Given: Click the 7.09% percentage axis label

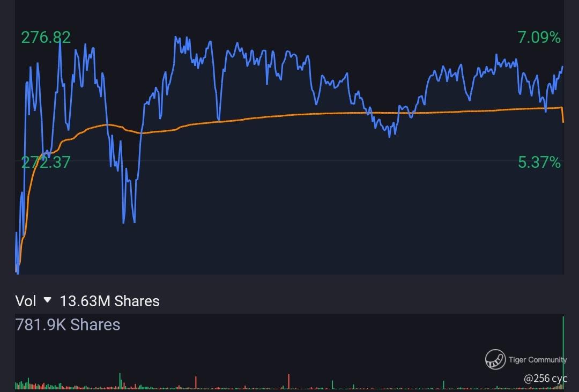Looking at the screenshot, I should click(539, 38).
